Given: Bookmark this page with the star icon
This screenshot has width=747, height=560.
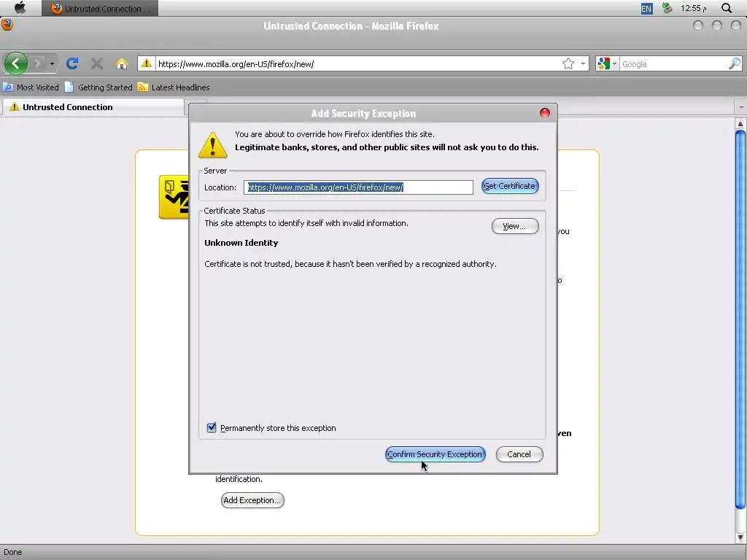Looking at the screenshot, I should point(568,64).
